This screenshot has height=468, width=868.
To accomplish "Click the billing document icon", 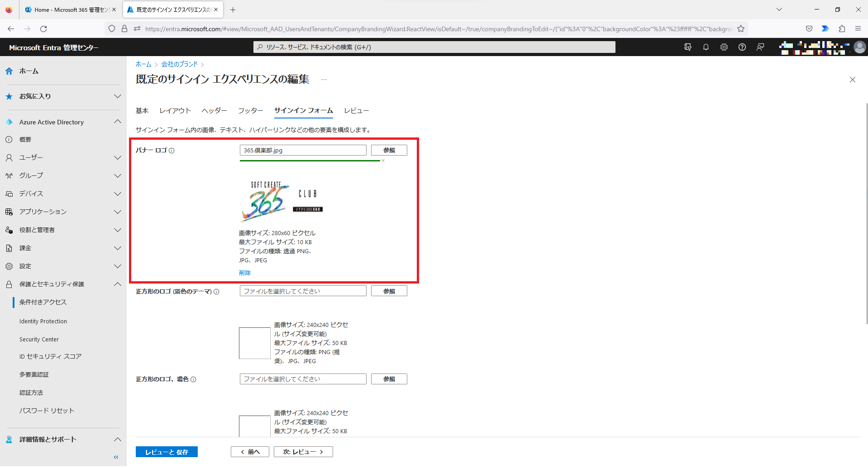I will click(x=9, y=248).
